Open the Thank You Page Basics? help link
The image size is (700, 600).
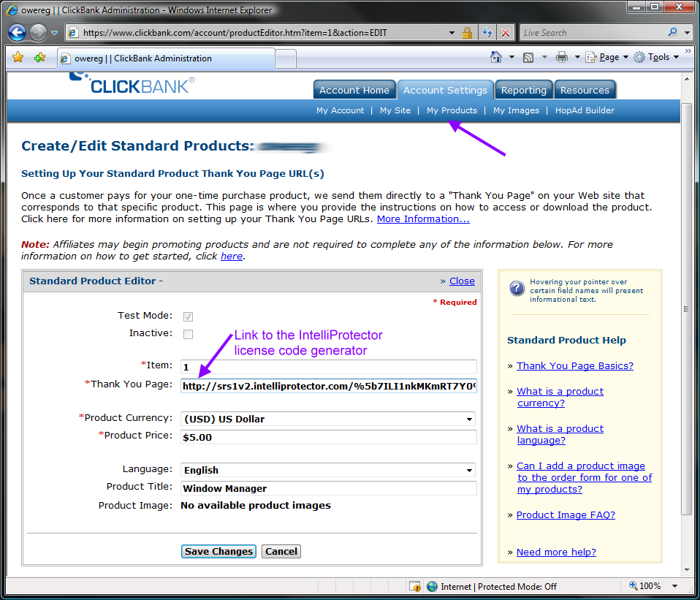(x=575, y=365)
